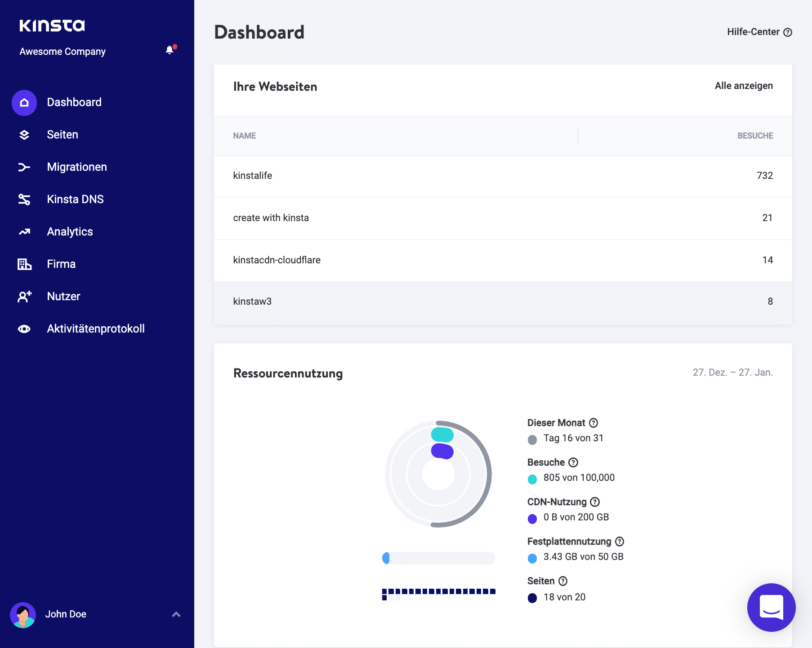The width and height of the screenshot is (812, 648).
Task: Open the Dashboard home icon
Action: coord(24,102)
